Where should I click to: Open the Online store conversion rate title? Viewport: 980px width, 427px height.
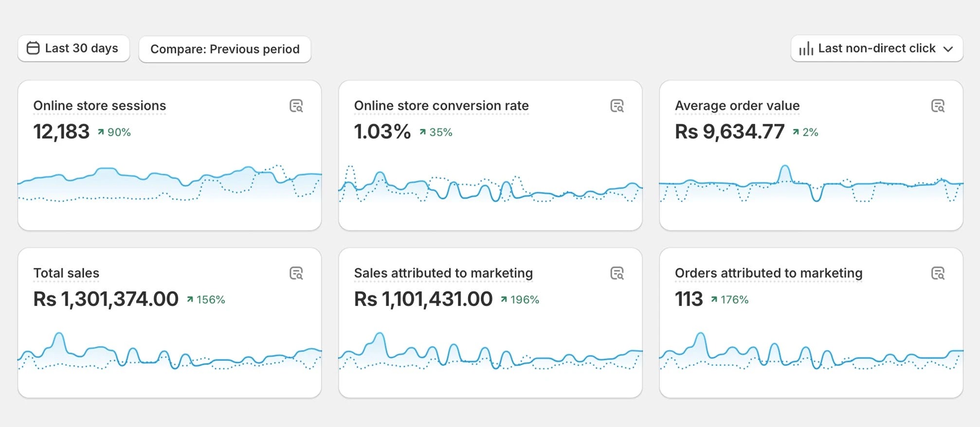[441, 106]
